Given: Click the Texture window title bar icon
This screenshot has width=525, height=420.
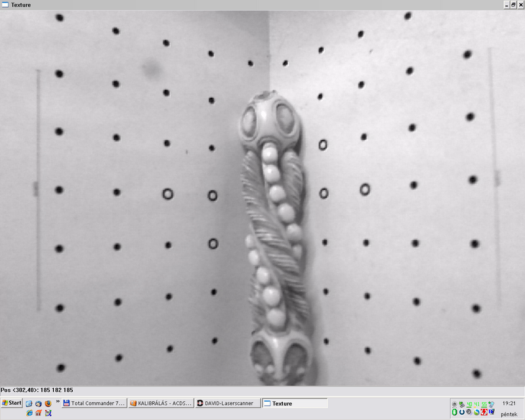Looking at the screenshot, I should coord(5,5).
